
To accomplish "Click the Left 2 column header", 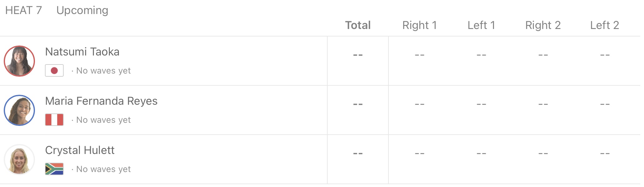I will point(604,25).
